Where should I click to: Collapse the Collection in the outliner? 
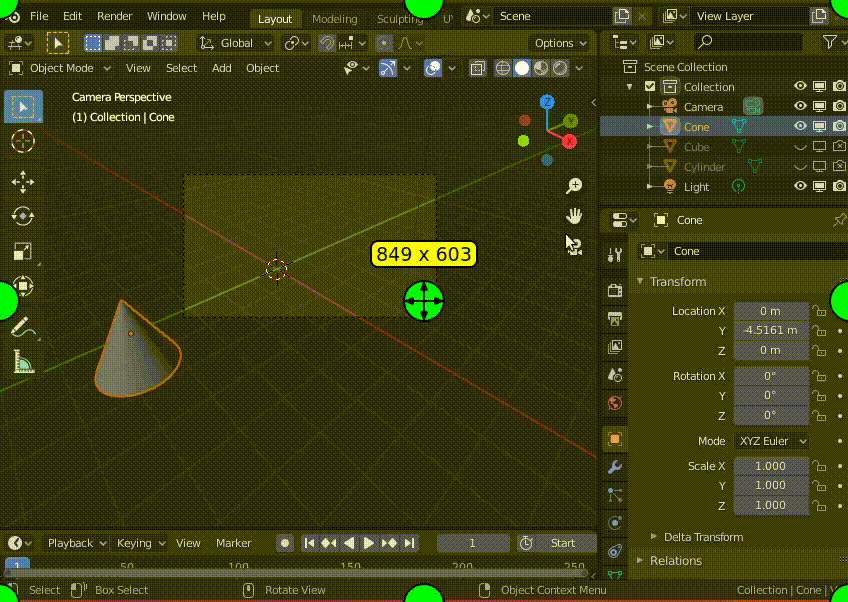tap(629, 86)
